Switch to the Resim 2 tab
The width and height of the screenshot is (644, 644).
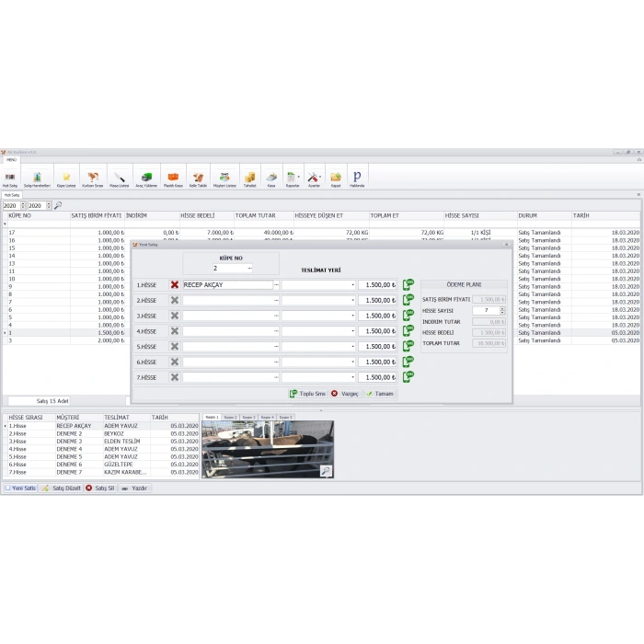point(229,417)
